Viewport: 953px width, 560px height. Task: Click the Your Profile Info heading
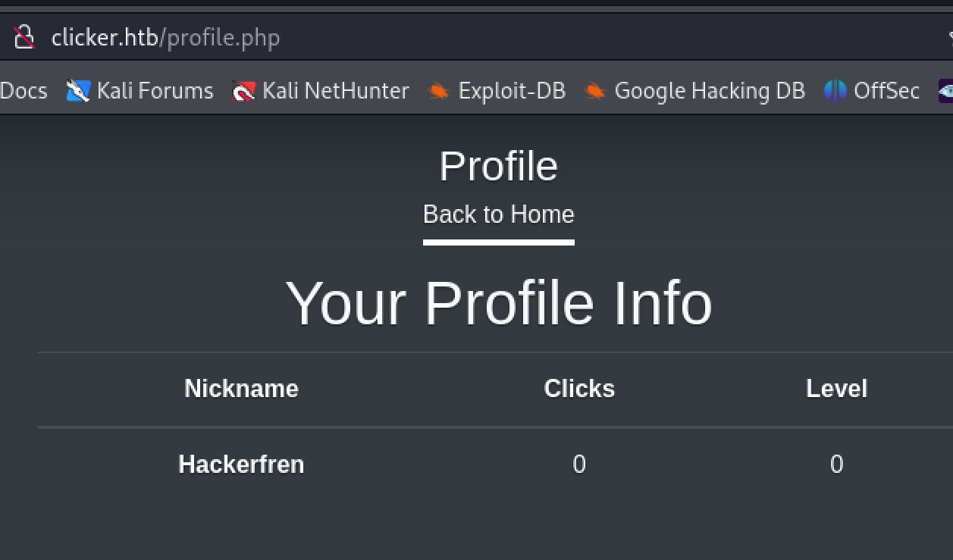coord(498,302)
